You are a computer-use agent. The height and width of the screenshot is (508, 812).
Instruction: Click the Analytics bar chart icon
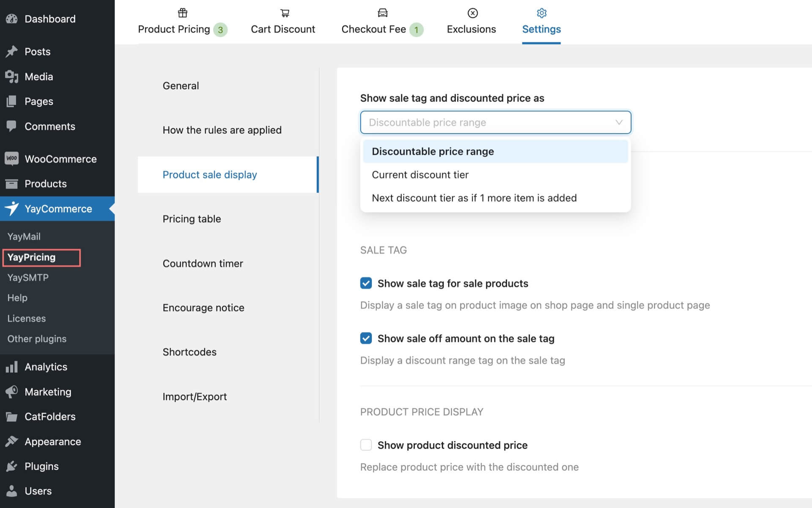pyautogui.click(x=11, y=367)
